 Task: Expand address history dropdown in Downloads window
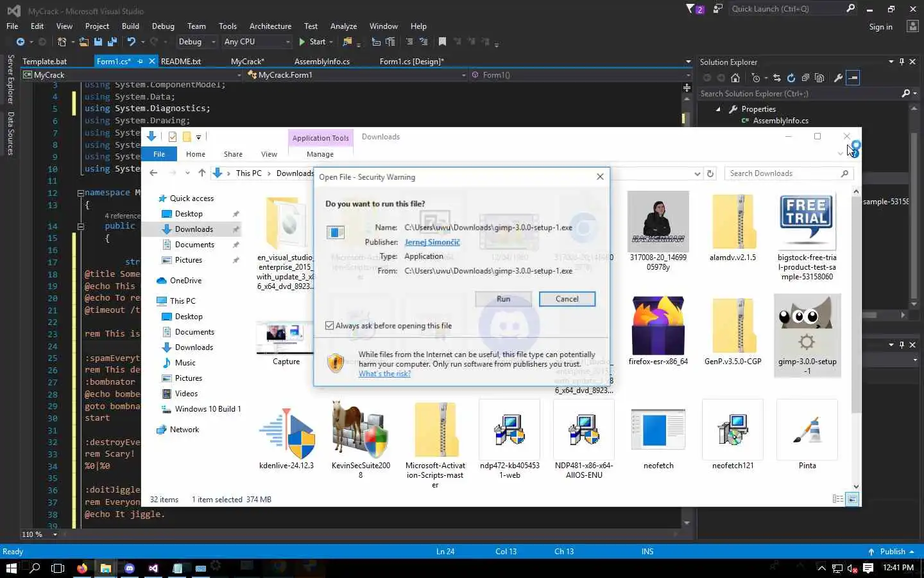point(697,173)
